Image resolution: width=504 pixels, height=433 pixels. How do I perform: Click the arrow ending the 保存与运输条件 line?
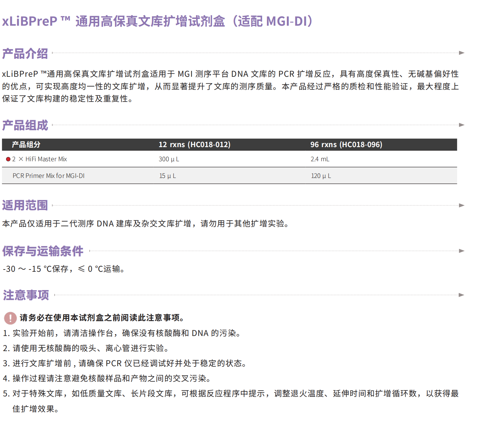[x=462, y=251]
